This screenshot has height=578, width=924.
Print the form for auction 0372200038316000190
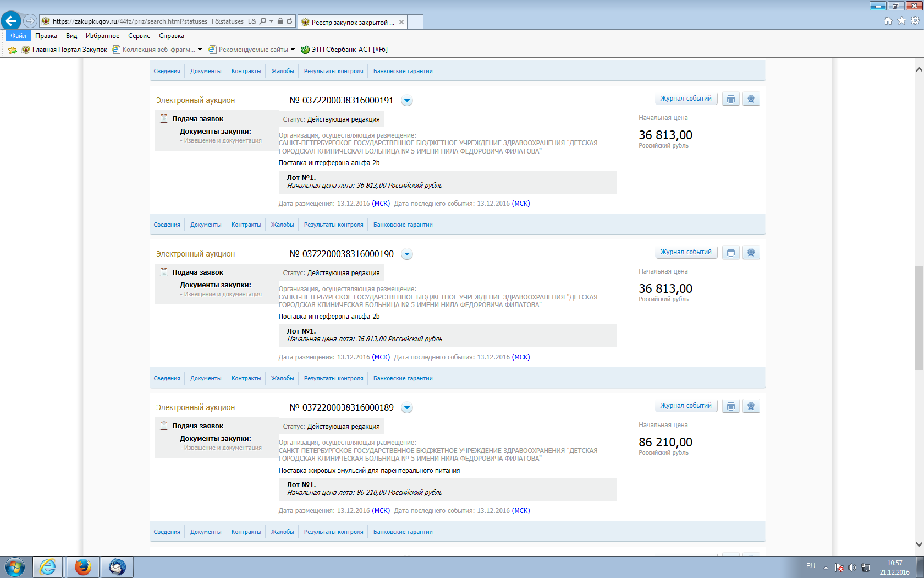pos(730,253)
